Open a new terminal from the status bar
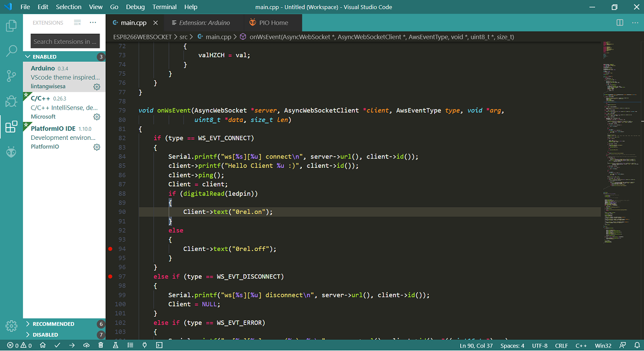Image resolution: width=644 pixels, height=351 pixels. 159,345
